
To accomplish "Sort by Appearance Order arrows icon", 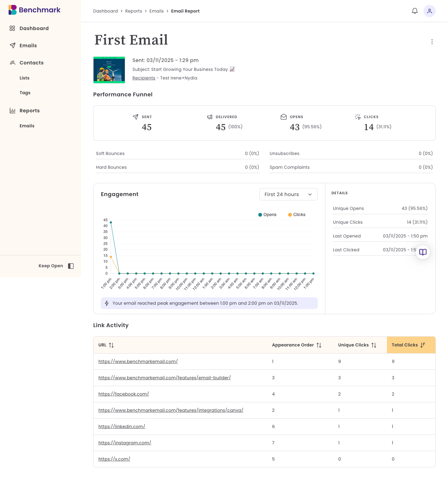I will pyautogui.click(x=319, y=345).
